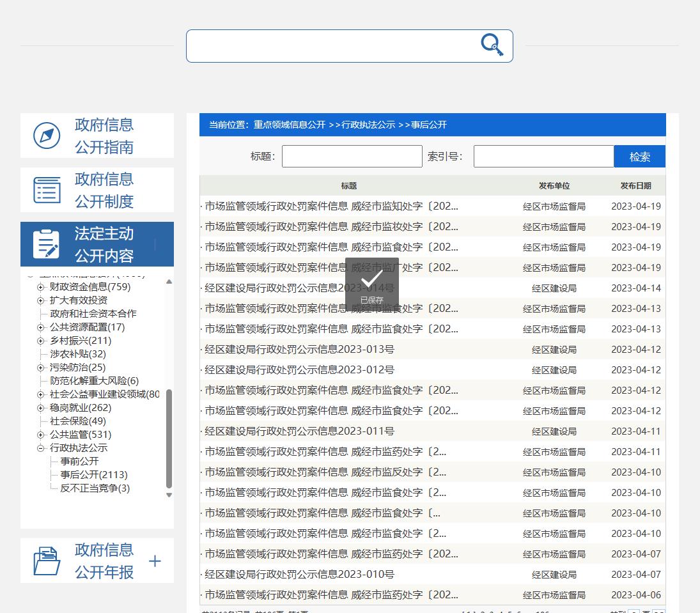Click the 已保存 checkmark notification
This screenshot has height=613, width=700.
(x=371, y=284)
